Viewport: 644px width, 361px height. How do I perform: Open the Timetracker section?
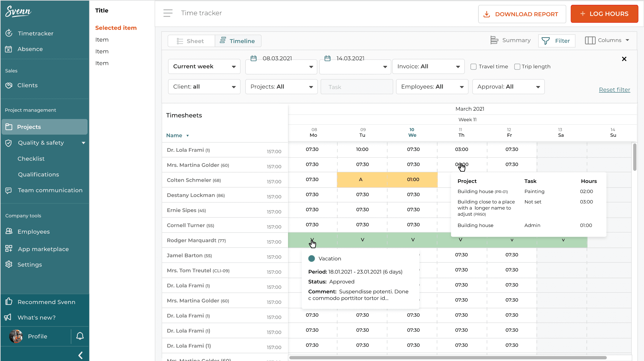(36, 33)
